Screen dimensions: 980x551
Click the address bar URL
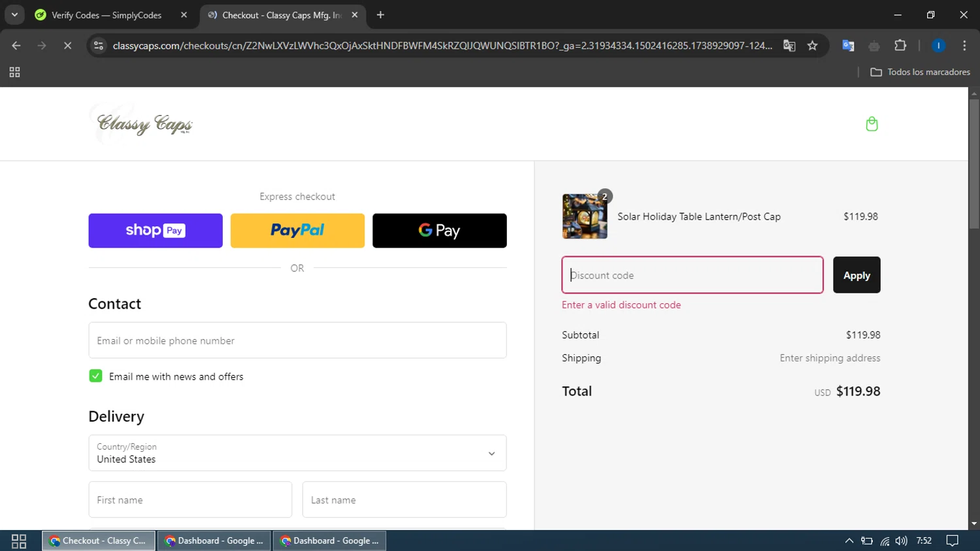point(442,46)
